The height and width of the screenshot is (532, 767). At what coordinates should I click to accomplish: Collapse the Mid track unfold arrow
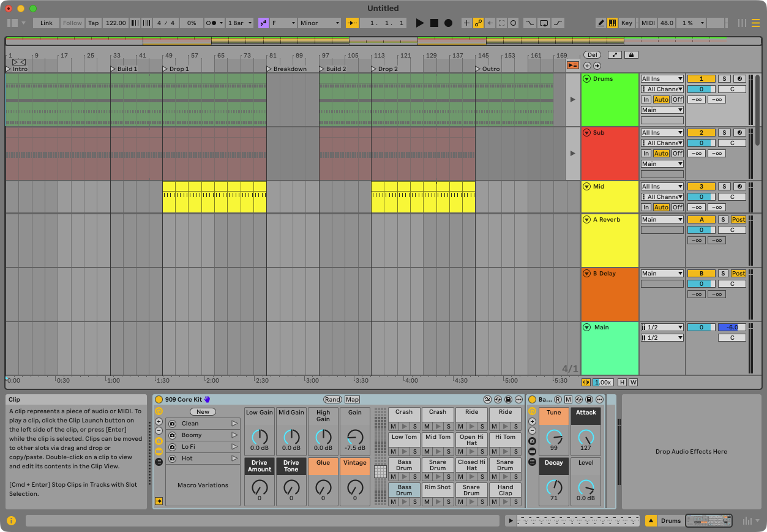pos(586,186)
